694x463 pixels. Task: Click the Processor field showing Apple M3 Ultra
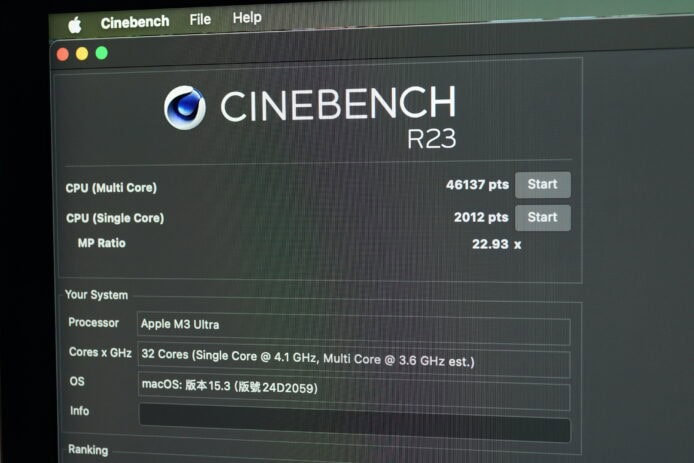tap(353, 326)
